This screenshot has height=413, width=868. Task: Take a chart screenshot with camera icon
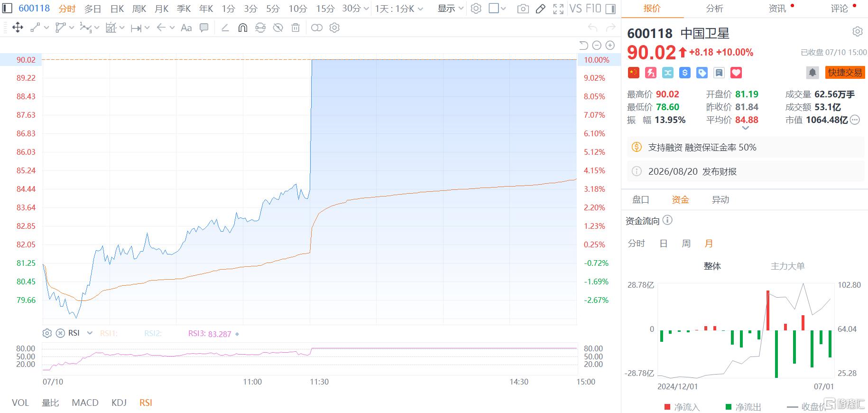tap(523, 9)
